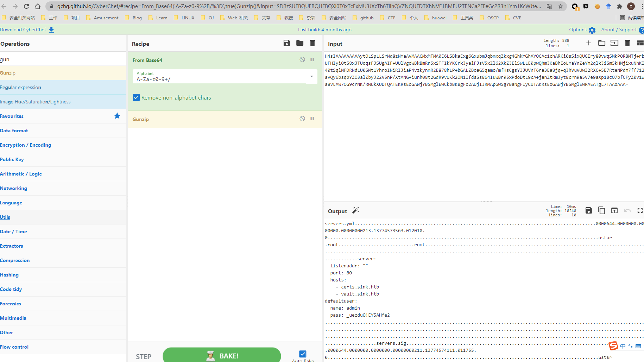Save the recipe using the disk icon
Screen dimensions: 644x362
point(287,43)
